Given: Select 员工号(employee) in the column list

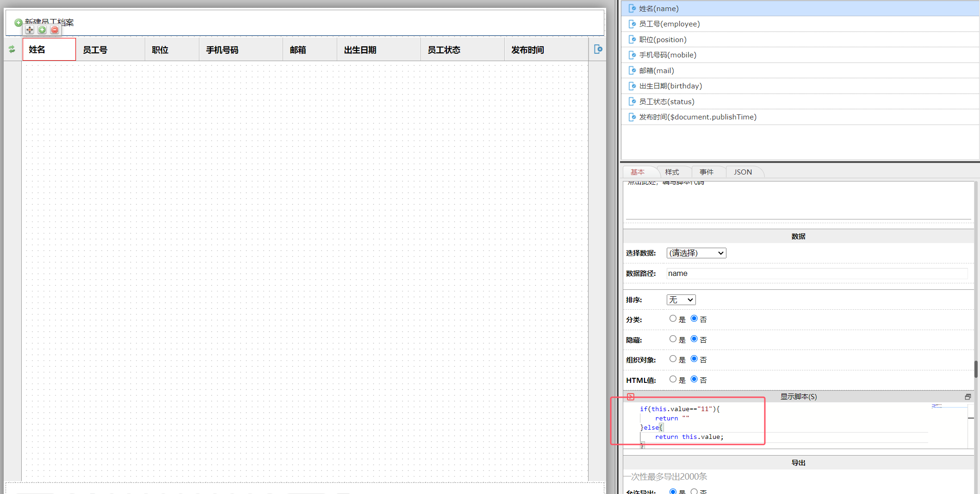Looking at the screenshot, I should tap(669, 24).
